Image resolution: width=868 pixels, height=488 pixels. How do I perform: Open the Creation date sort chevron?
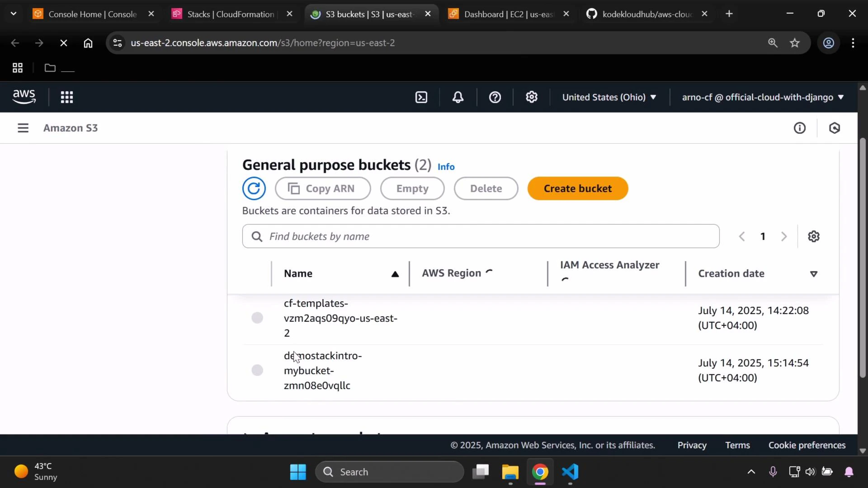(813, 273)
